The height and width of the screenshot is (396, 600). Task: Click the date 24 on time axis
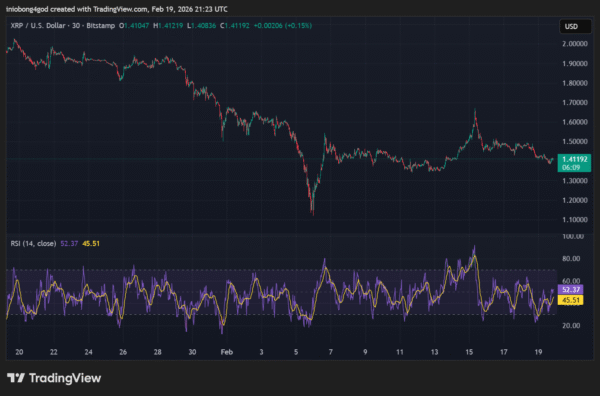pyautogui.click(x=88, y=352)
